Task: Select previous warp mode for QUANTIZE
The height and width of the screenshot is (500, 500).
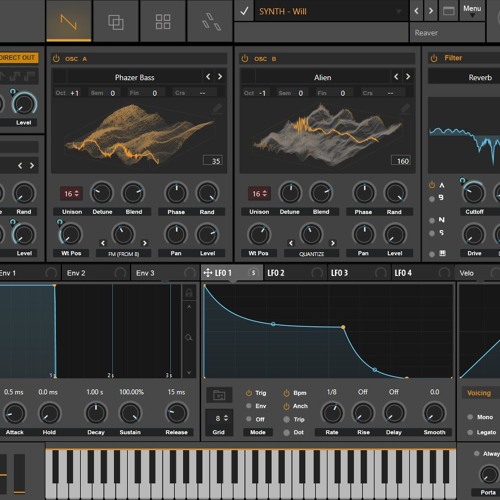Action: tap(291, 243)
